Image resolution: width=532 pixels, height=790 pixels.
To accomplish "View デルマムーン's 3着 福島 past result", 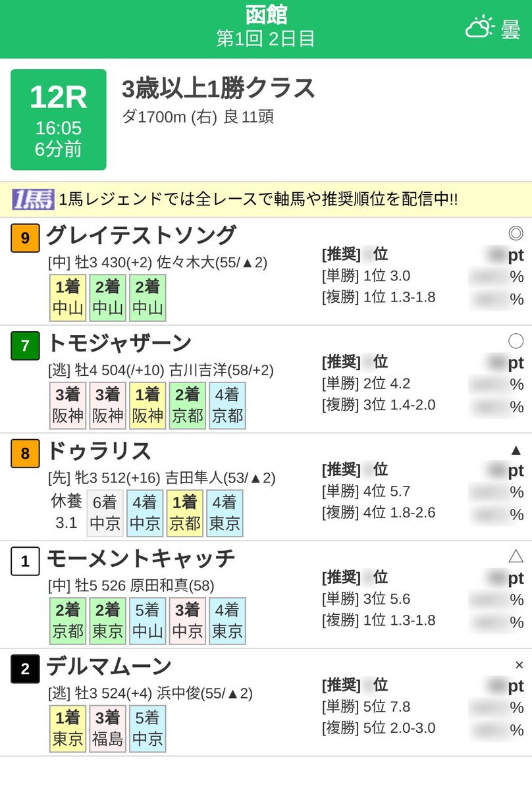I will click(x=108, y=729).
